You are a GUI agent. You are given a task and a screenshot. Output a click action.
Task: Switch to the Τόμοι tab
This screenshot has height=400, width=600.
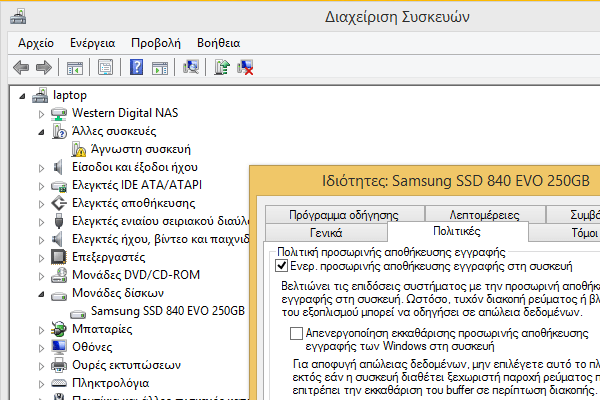[565, 232]
